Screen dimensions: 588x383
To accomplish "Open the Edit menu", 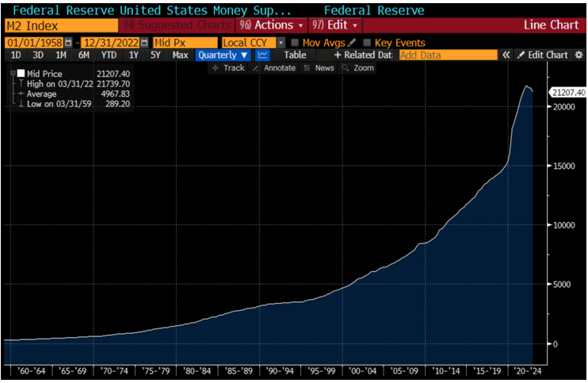I will coord(336,25).
